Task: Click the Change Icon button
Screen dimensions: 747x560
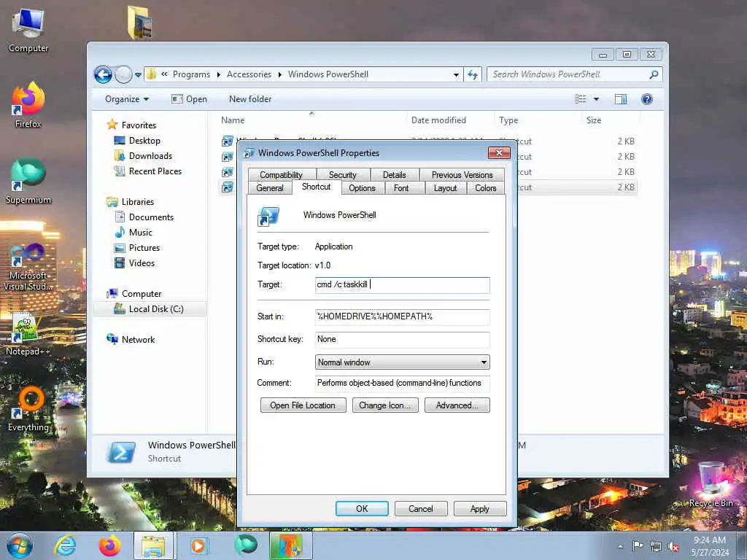Action: [385, 405]
